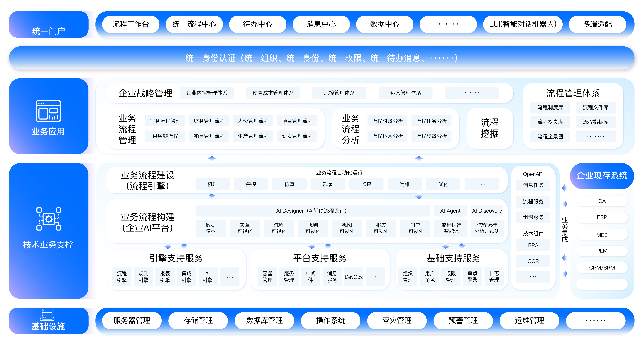This screenshot has height=342, width=644.
Task: Select 预算成本管理体系 tag
Action: tap(273, 93)
